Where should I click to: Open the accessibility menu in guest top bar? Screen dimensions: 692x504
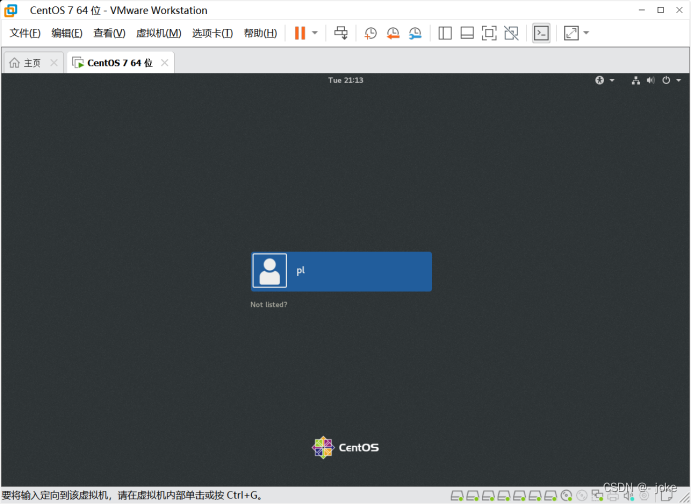click(604, 80)
